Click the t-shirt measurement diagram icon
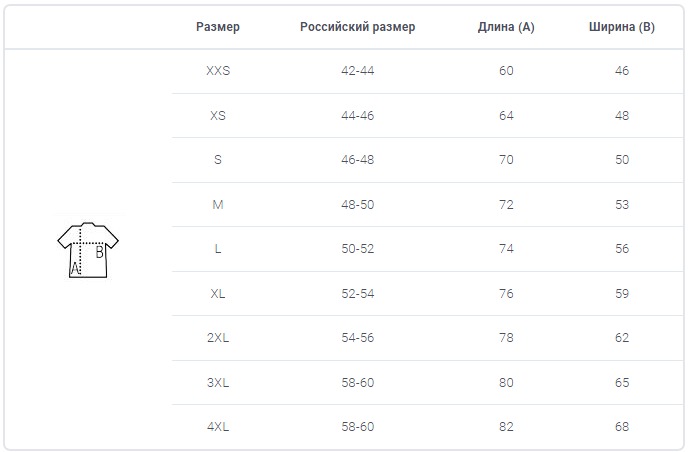Screen dimensions: 689x452 tap(88, 250)
